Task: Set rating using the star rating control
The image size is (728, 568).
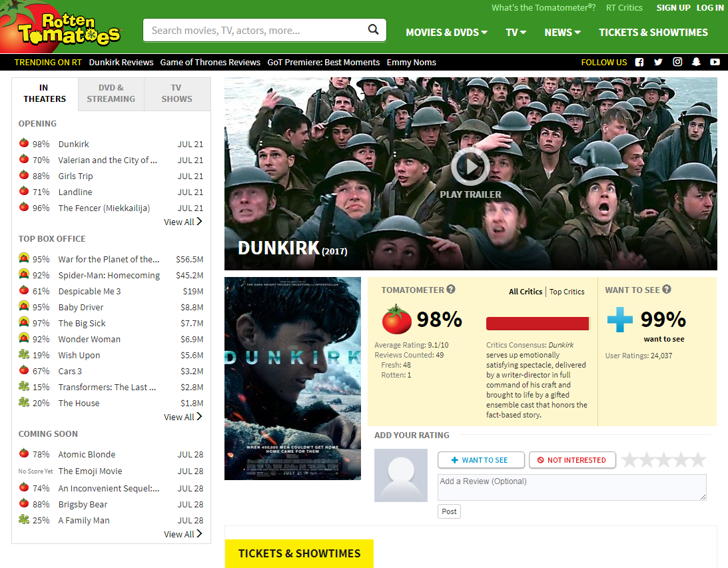Action: coord(663,460)
